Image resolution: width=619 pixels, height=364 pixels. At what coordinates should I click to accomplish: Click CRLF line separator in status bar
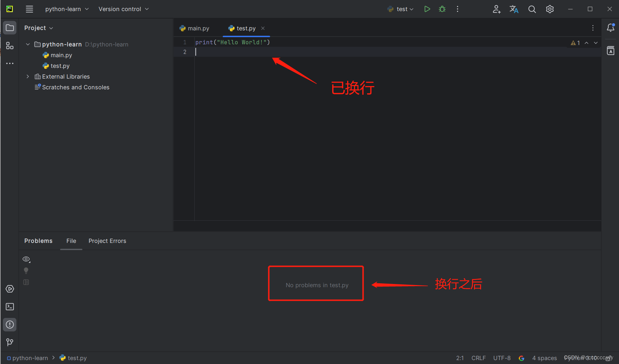tap(478, 358)
